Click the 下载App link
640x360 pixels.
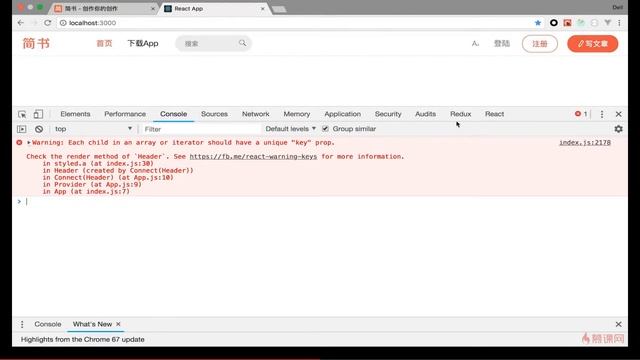tap(143, 43)
